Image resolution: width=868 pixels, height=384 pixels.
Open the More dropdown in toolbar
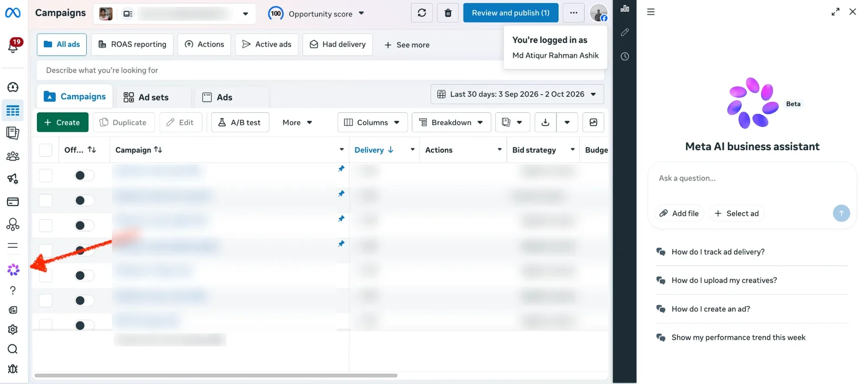tap(297, 123)
